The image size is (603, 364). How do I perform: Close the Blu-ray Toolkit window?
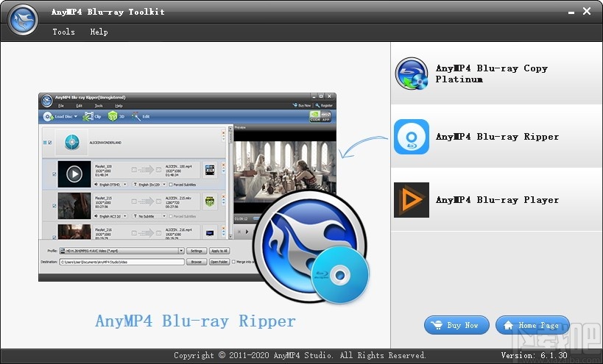coord(587,12)
